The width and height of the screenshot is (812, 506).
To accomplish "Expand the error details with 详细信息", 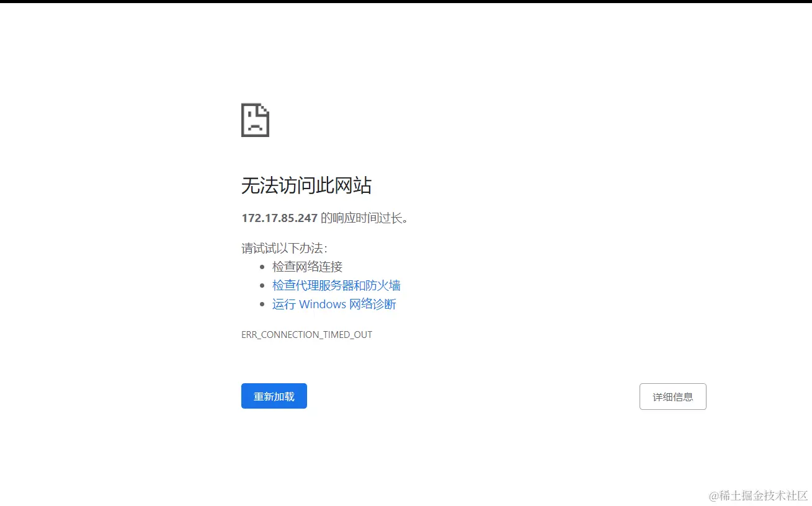I will (x=672, y=396).
